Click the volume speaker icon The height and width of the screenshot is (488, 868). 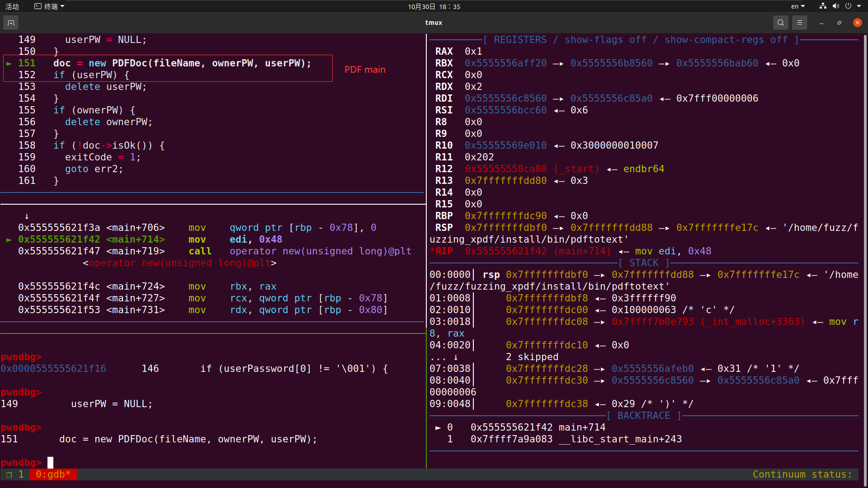[x=835, y=6]
